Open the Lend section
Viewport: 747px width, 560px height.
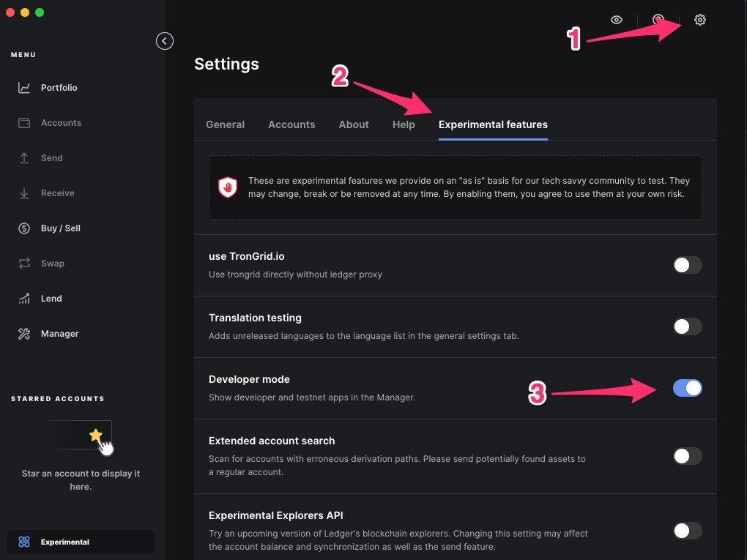click(51, 299)
